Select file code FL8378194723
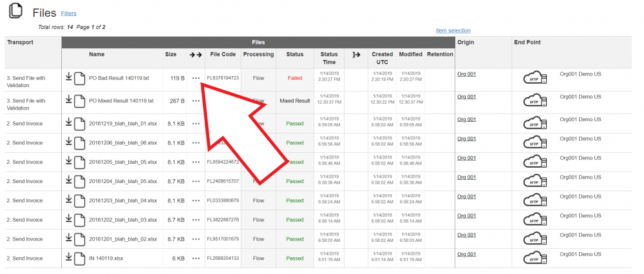This screenshot has width=644, height=274. click(223, 78)
